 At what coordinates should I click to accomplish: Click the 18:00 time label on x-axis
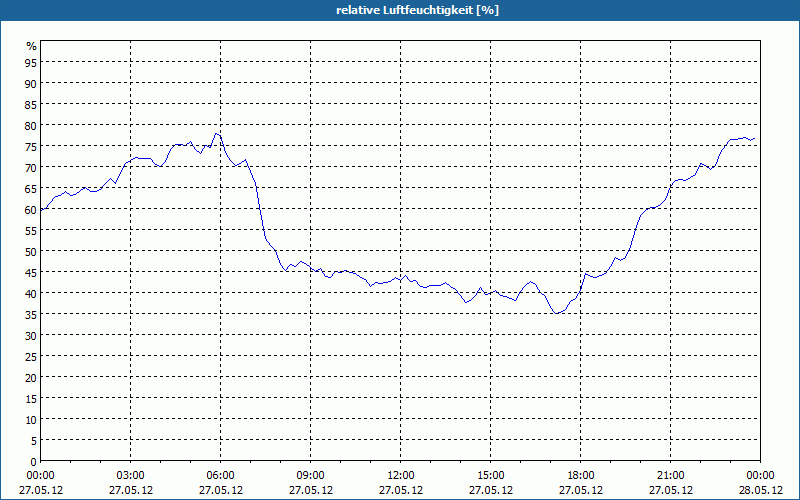point(581,476)
